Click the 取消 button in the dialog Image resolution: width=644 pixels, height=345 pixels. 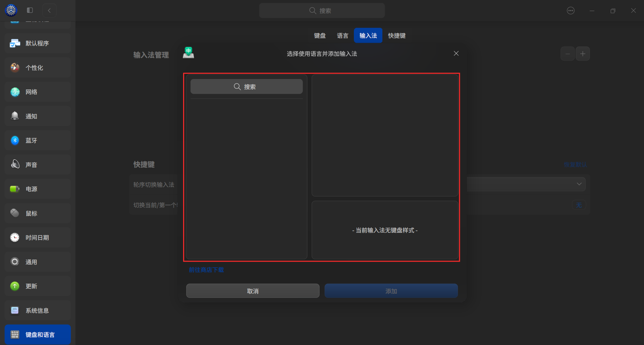253,291
